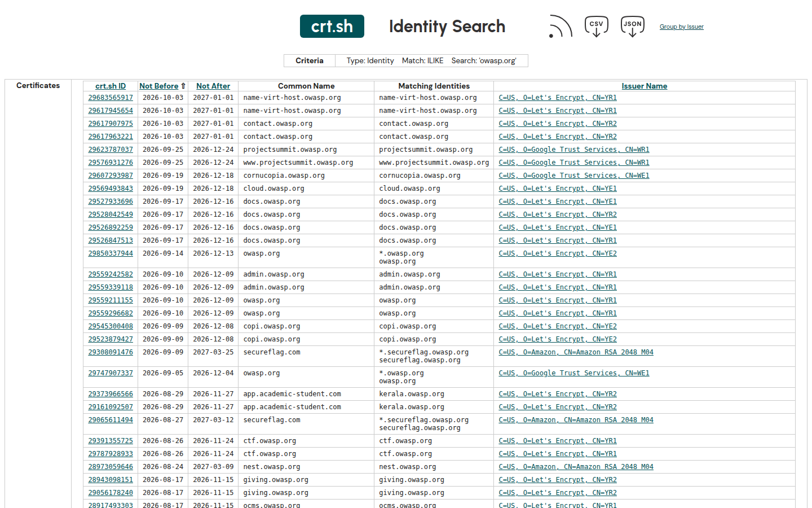Viewport: 812px width, 508px height.
Task: Open certificate ID 29545300408
Action: (111, 326)
